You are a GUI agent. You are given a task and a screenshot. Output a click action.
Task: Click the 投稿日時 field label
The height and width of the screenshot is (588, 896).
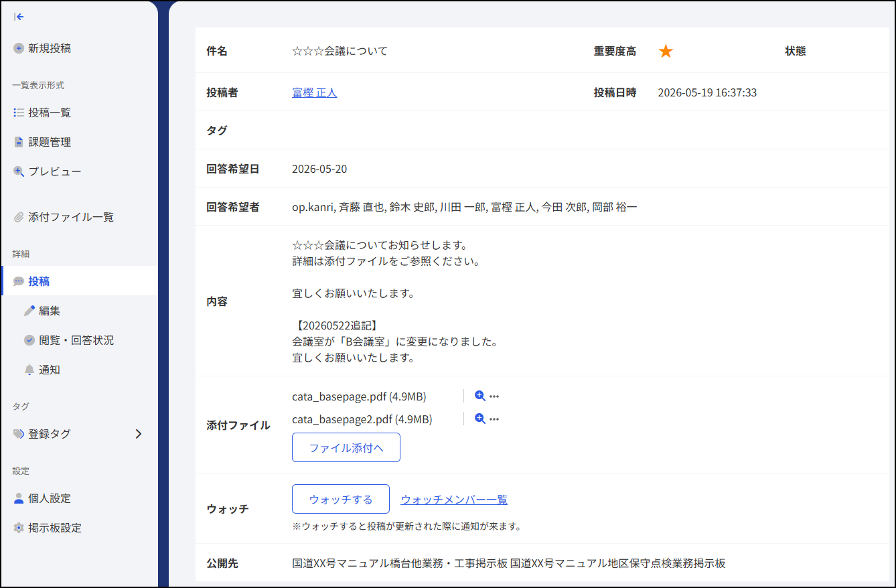(615, 92)
